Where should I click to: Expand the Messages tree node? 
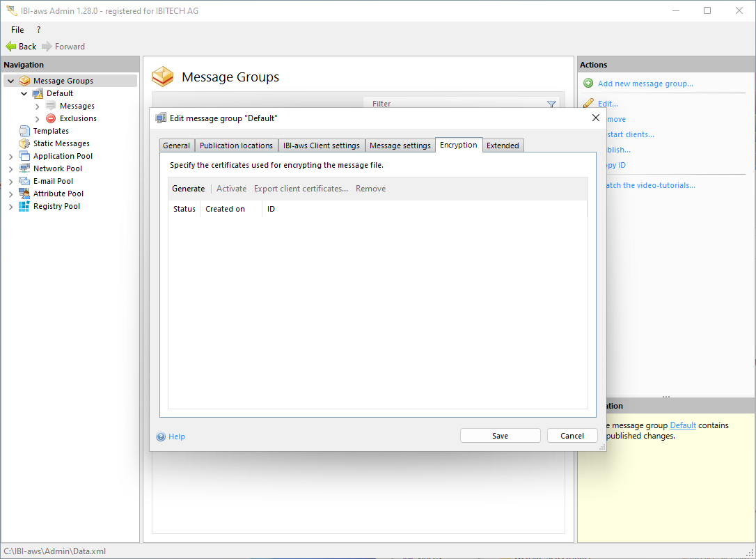(38, 106)
